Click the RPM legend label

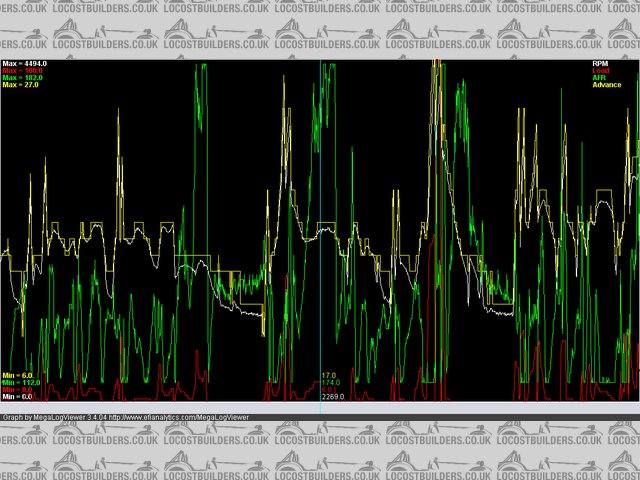point(600,64)
